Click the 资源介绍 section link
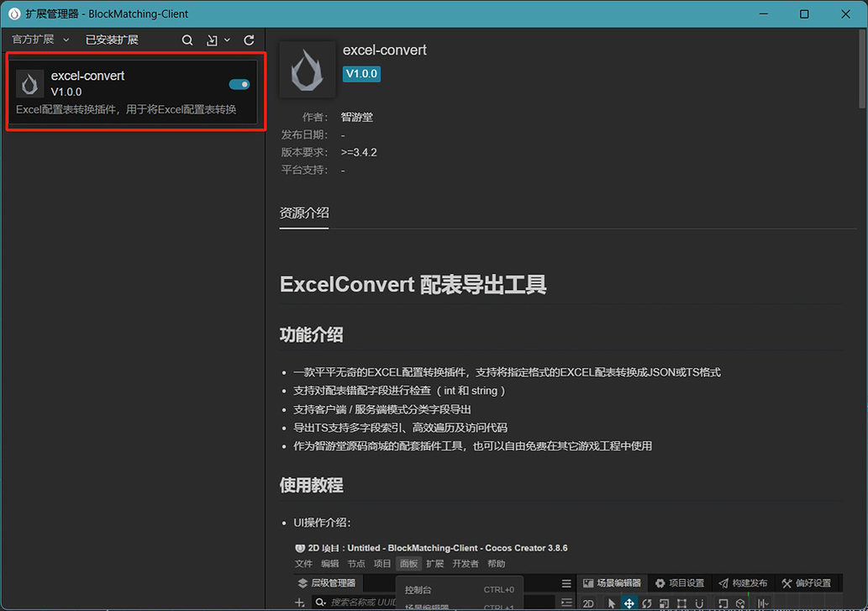 click(x=303, y=213)
